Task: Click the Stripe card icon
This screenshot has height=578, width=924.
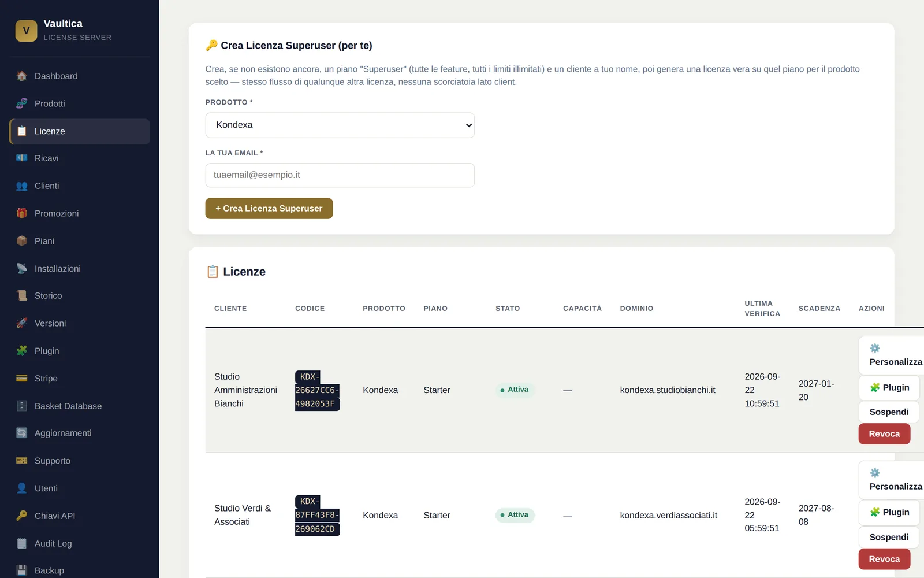Action: (x=22, y=379)
